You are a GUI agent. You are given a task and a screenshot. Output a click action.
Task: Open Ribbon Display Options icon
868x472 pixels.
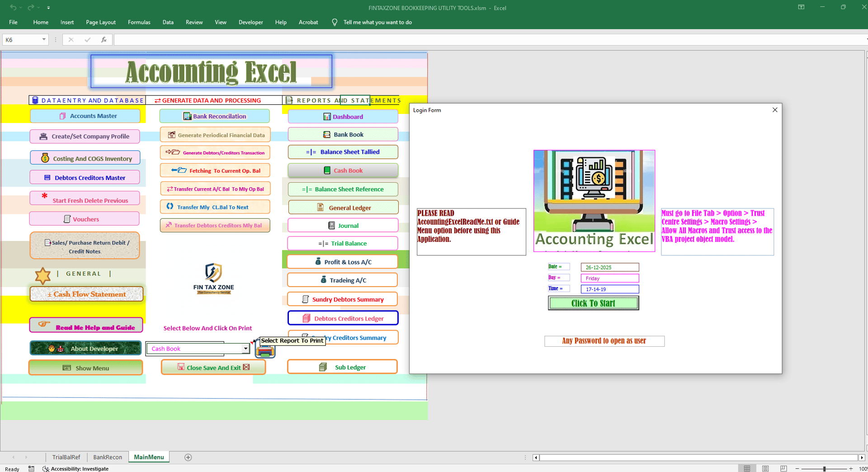coord(801,7)
